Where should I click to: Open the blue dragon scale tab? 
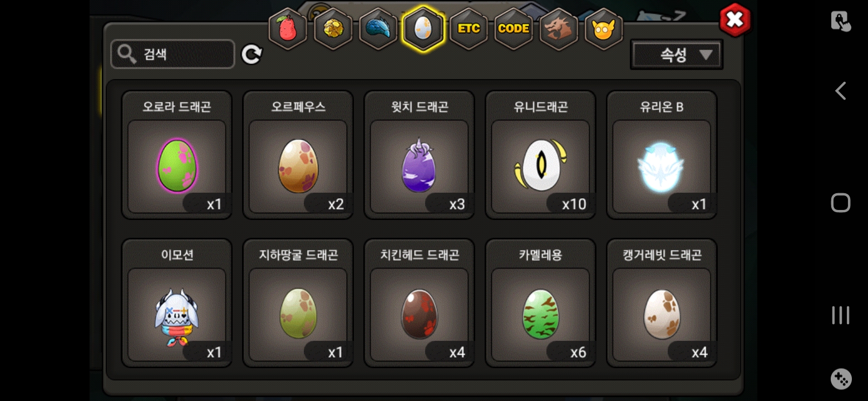(378, 29)
